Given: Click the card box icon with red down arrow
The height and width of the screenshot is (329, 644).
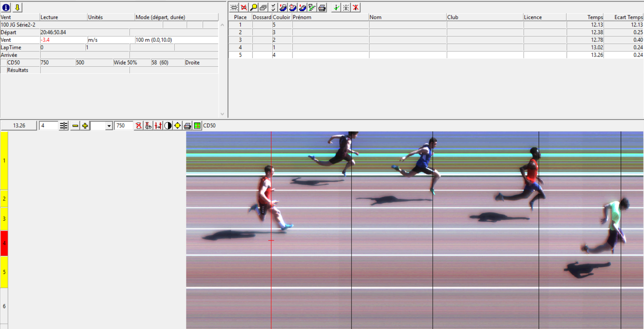Looking at the screenshot, I should 302,7.
